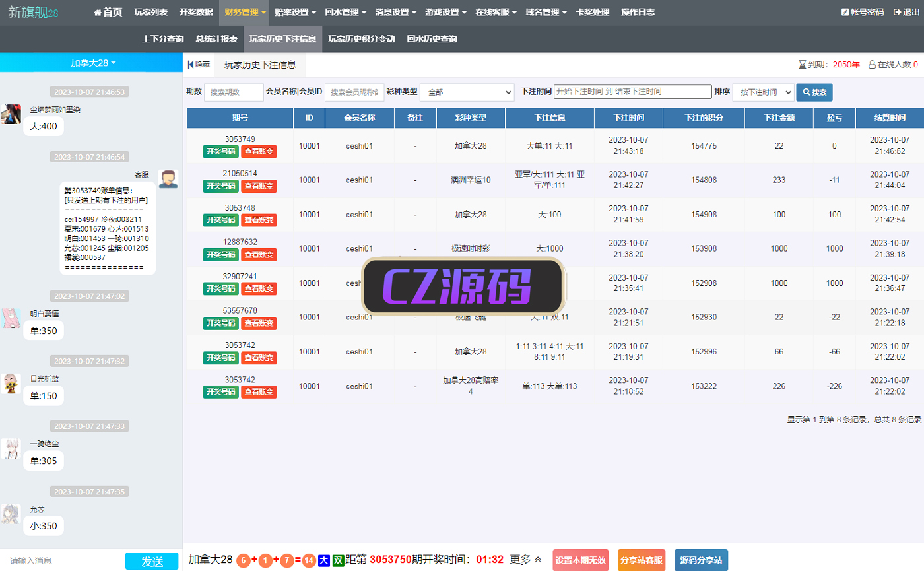This screenshot has height=571, width=924.
Task: Click 尘烟梦雨如墨染 user avatar
Action: click(11, 114)
